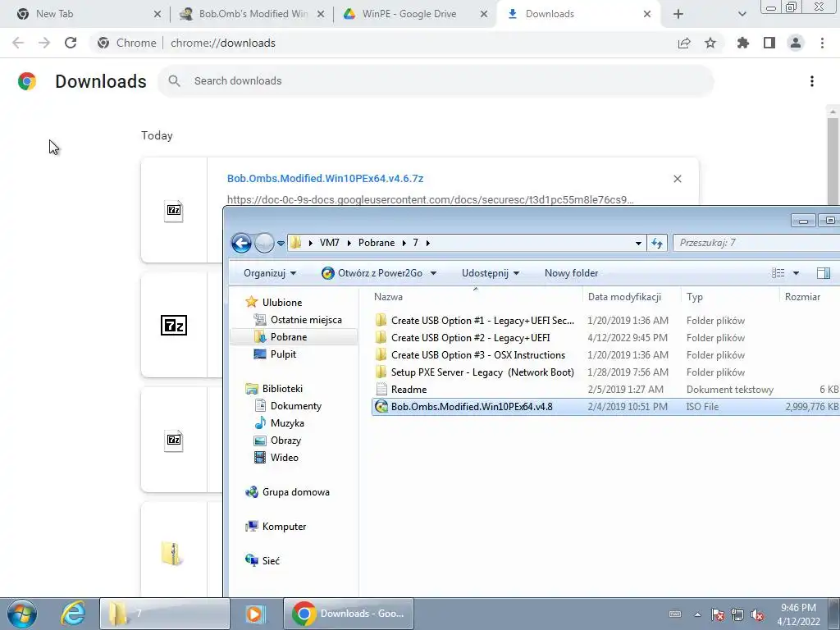Viewport: 840px width, 630px height.
Task: Toggle the preview pane icon
Action: pyautogui.click(x=824, y=273)
